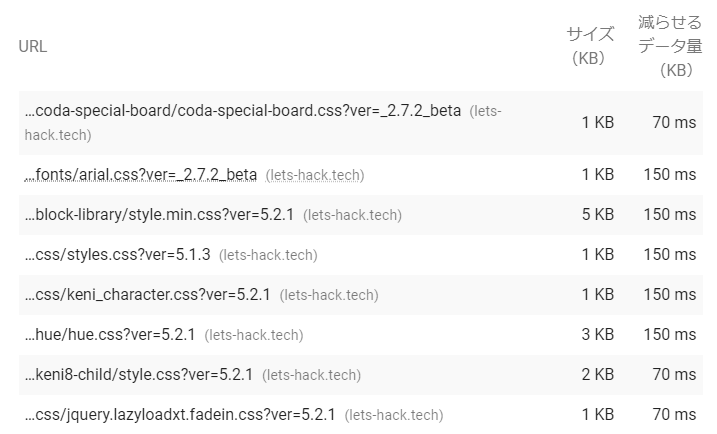Open the keni8-child/style.css URL link
This screenshot has width=717, height=434.
click(x=139, y=375)
